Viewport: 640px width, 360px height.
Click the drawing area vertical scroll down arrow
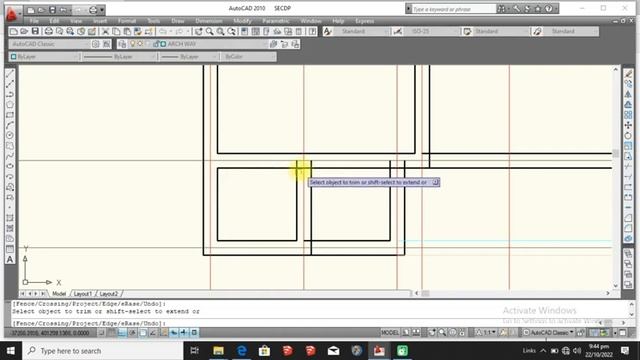coord(616,286)
